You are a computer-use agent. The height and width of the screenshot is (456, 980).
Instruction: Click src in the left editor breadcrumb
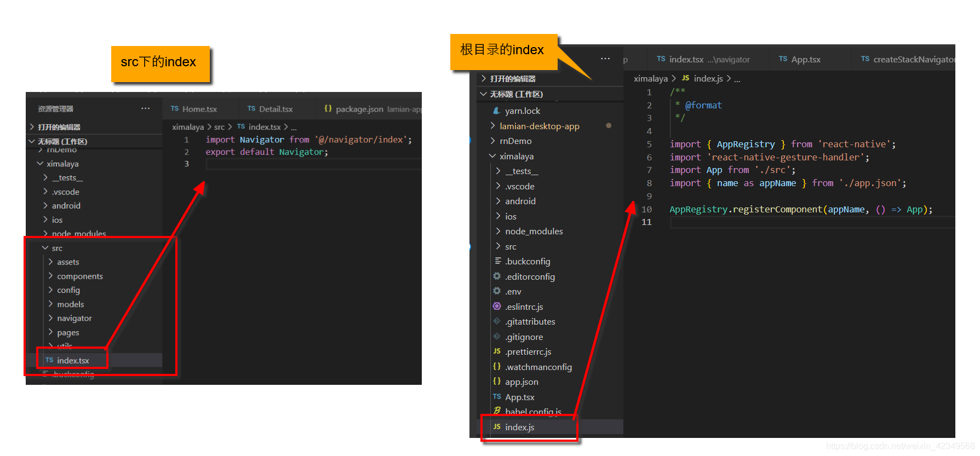(x=219, y=127)
